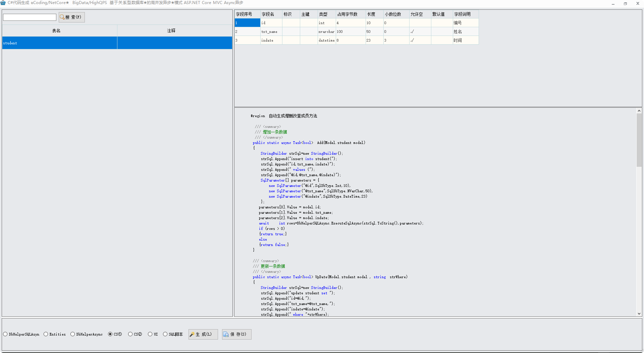Select the id field name cell
Screen dimensions: 644x353
pyautogui.click(x=271, y=23)
